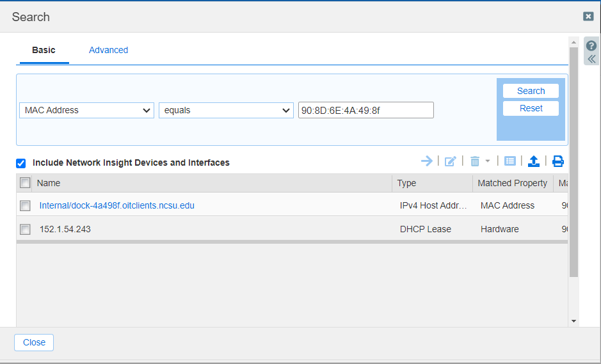Open the MAC Address field dropdown
This screenshot has height=364, width=601.
[86, 111]
